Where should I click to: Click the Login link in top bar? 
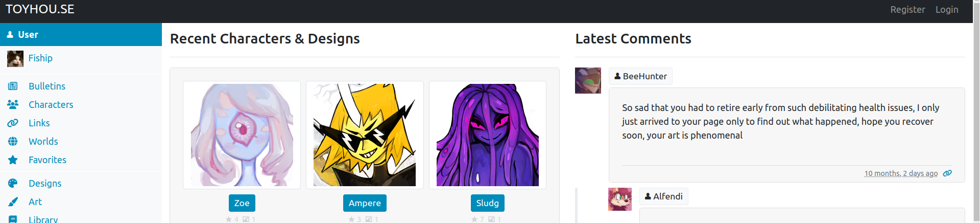947,10
